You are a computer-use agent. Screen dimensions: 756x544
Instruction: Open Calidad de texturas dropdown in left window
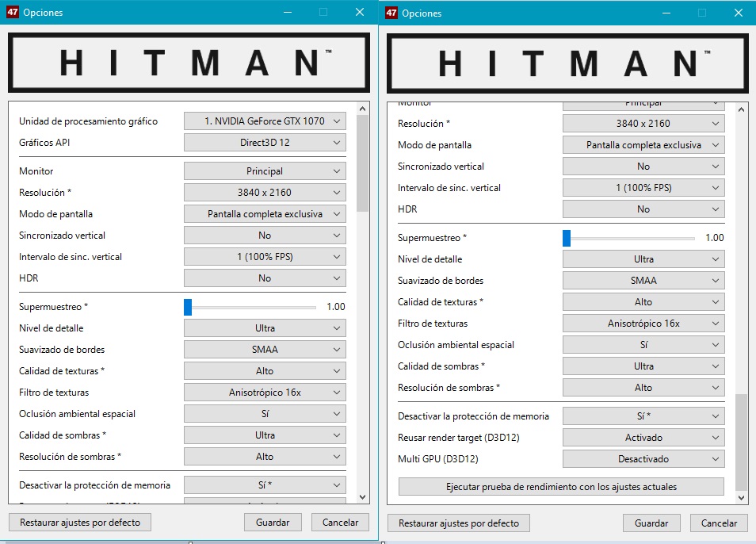click(x=265, y=371)
